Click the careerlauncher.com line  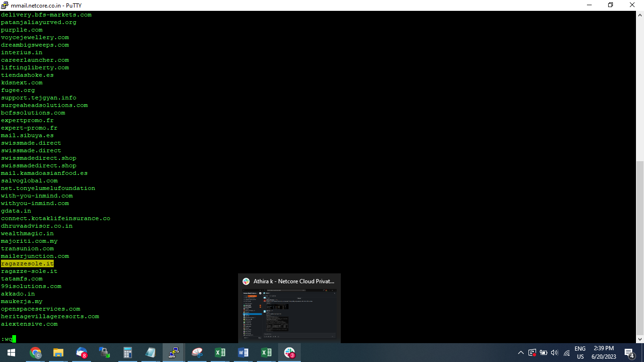pyautogui.click(x=35, y=60)
